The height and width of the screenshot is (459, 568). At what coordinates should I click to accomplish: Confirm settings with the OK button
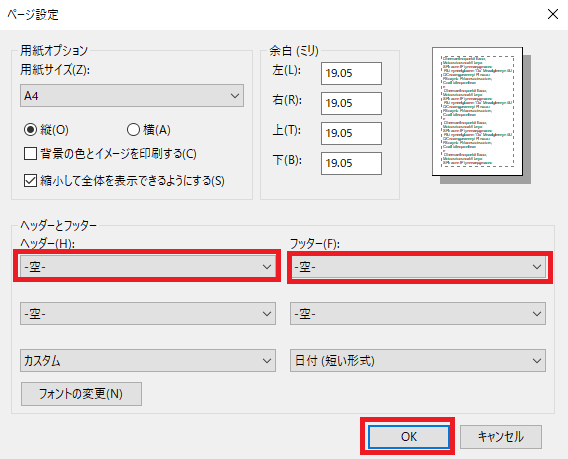pos(409,437)
